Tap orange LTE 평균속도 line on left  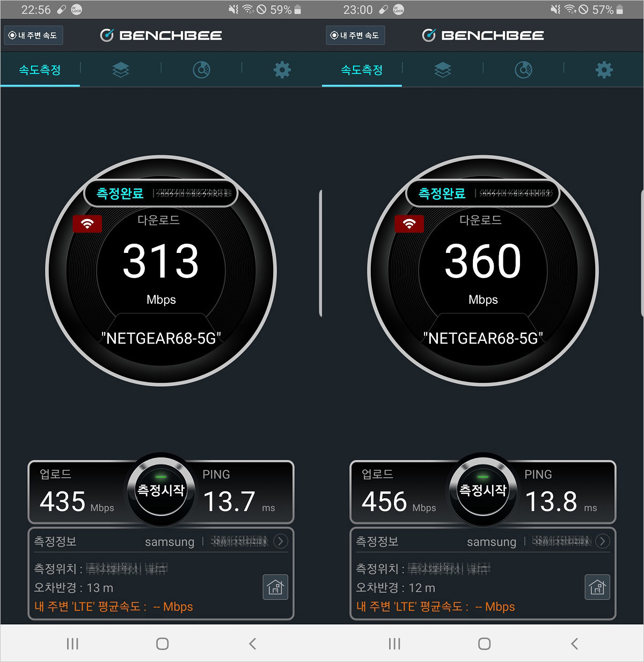(x=113, y=607)
